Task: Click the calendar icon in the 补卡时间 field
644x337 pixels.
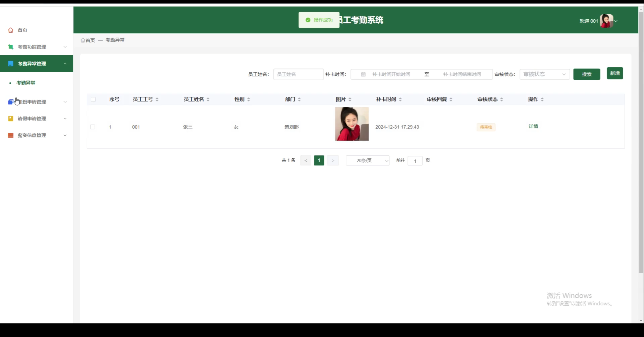Action: pyautogui.click(x=363, y=74)
